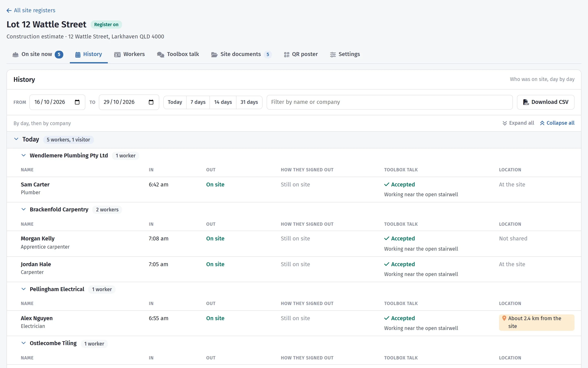Viewport: 588px width, 368px height.
Task: Click the calendar icon on the History tab
Action: pyautogui.click(x=78, y=55)
